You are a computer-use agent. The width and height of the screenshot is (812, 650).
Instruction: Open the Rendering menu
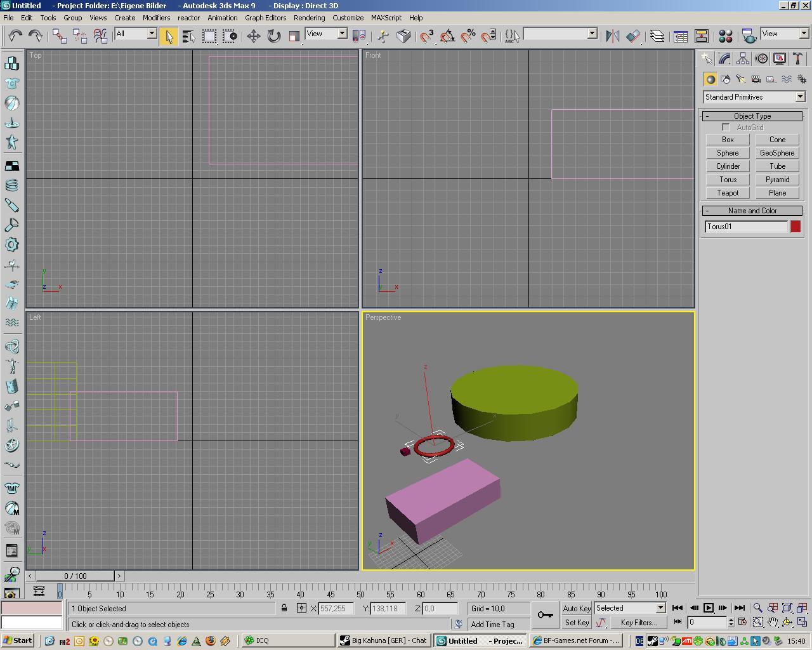[309, 18]
